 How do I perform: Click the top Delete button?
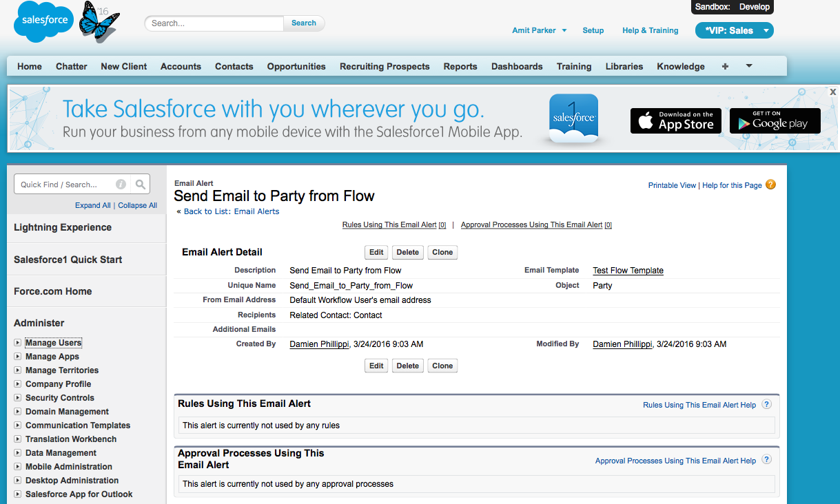coord(408,252)
